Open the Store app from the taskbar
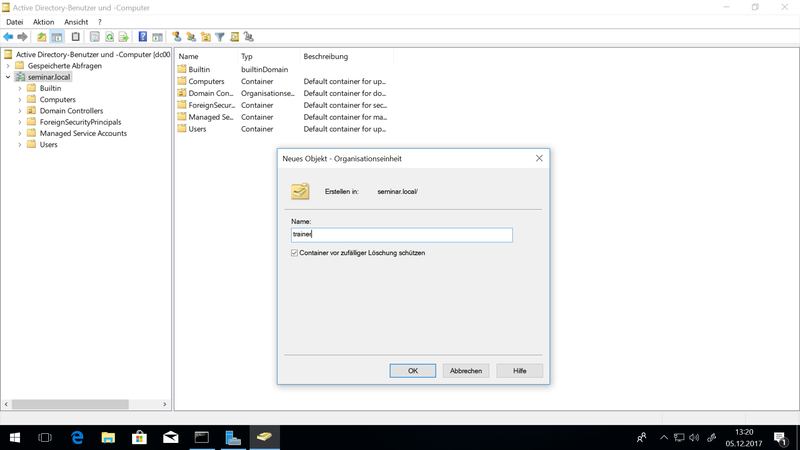 coord(139,438)
